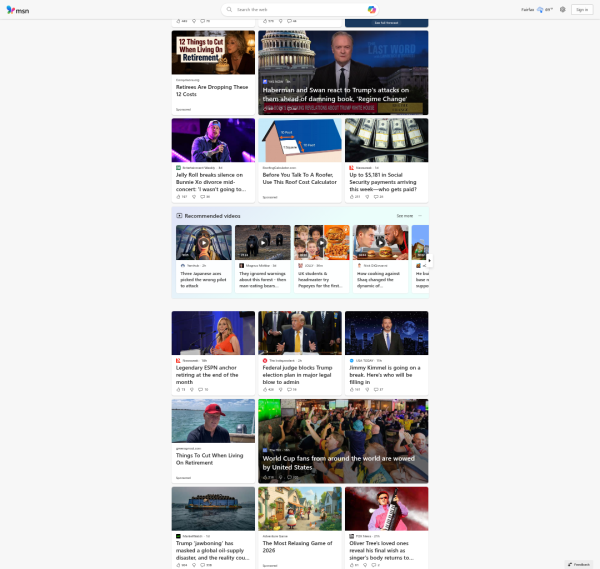Play the Three Japanese aces video
The height and width of the screenshot is (569, 600).
[x=204, y=243]
